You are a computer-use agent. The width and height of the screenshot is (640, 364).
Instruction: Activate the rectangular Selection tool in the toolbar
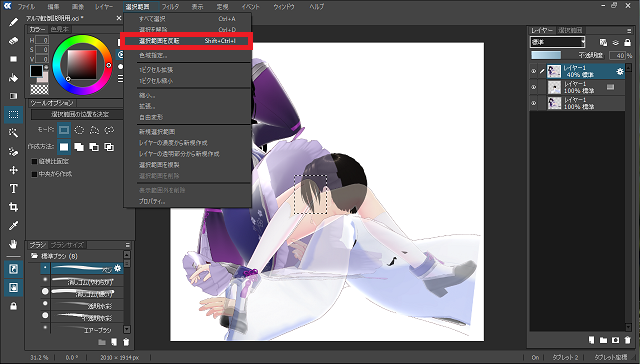pos(13,115)
